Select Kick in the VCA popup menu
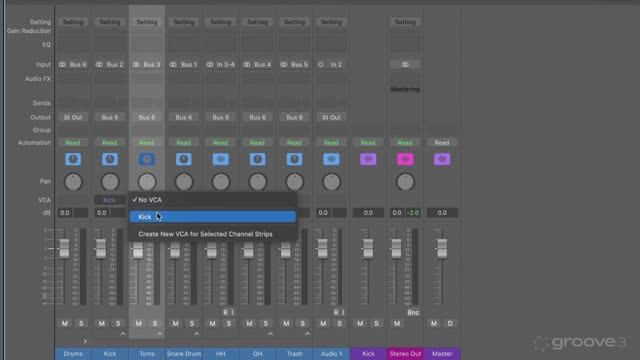The height and width of the screenshot is (360, 640). [x=213, y=217]
